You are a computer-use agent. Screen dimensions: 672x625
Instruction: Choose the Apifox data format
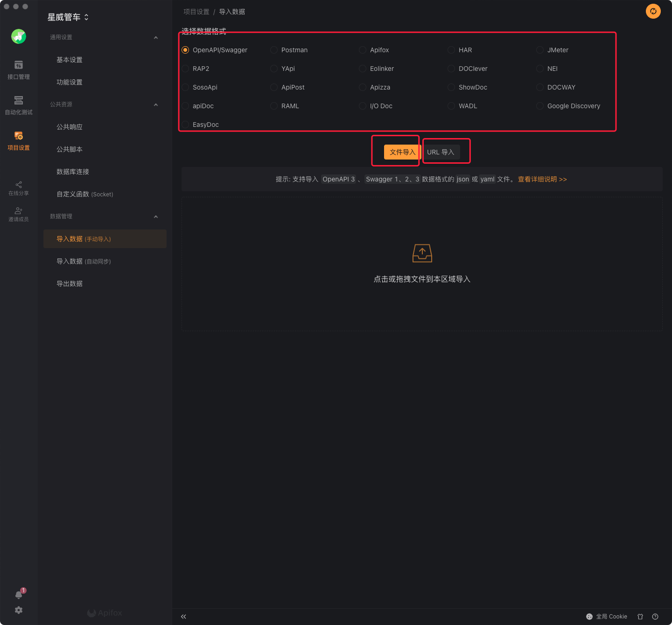point(363,50)
